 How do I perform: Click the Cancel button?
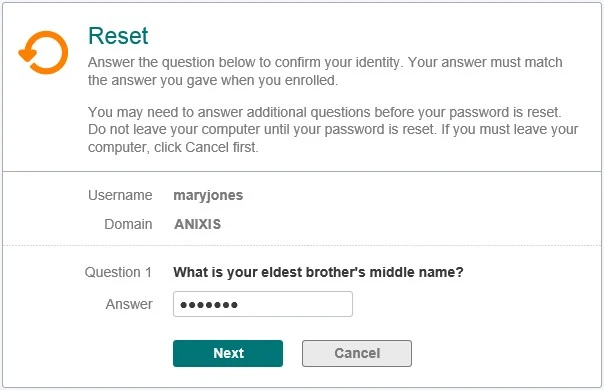click(357, 353)
